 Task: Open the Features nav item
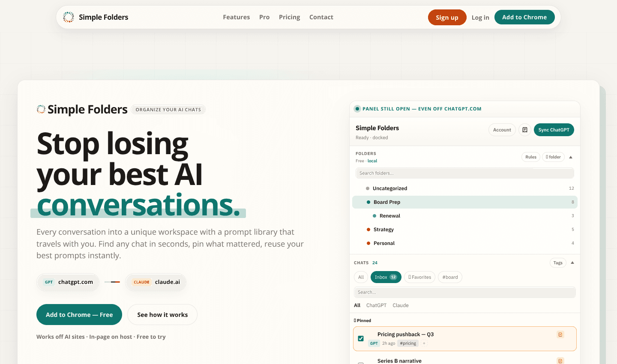(237, 17)
